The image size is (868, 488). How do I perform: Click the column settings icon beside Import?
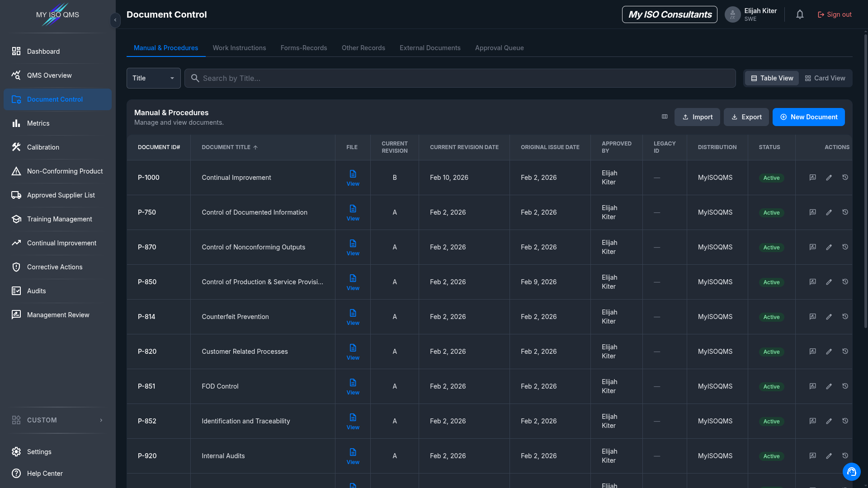pos(665,117)
